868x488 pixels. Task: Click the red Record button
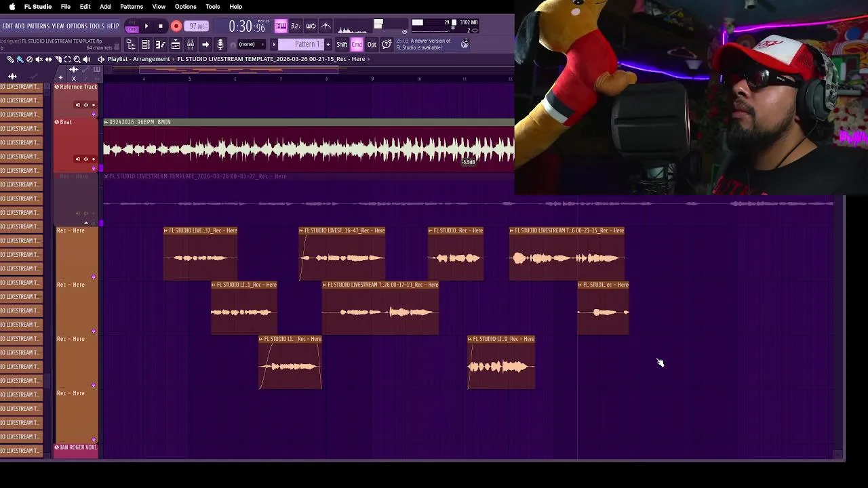tap(176, 26)
